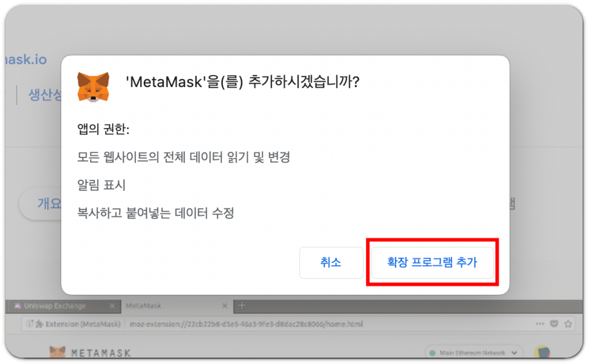This screenshot has height=364, width=589.
Task: Click the MetaMask fox icon in dialog
Action: tap(93, 87)
